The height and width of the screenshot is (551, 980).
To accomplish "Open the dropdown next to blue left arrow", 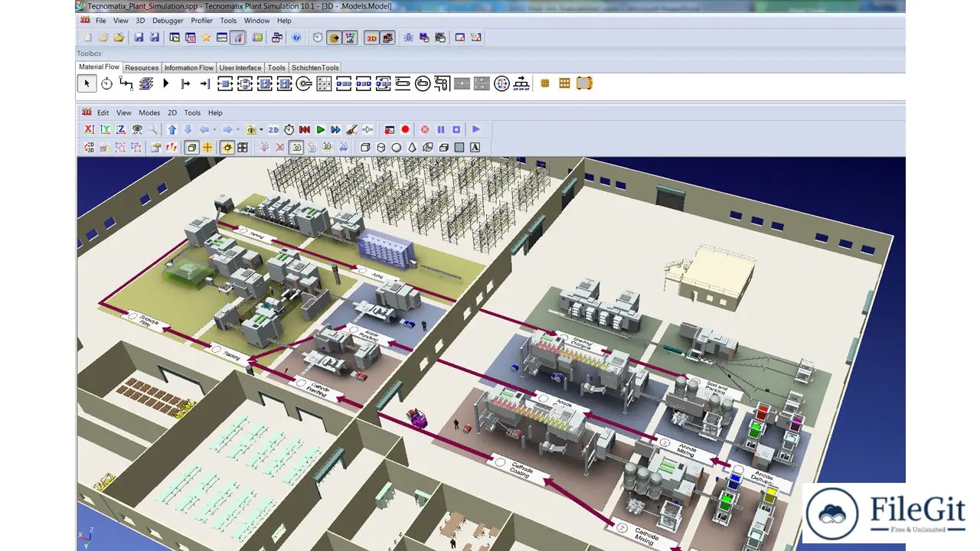I will [214, 130].
